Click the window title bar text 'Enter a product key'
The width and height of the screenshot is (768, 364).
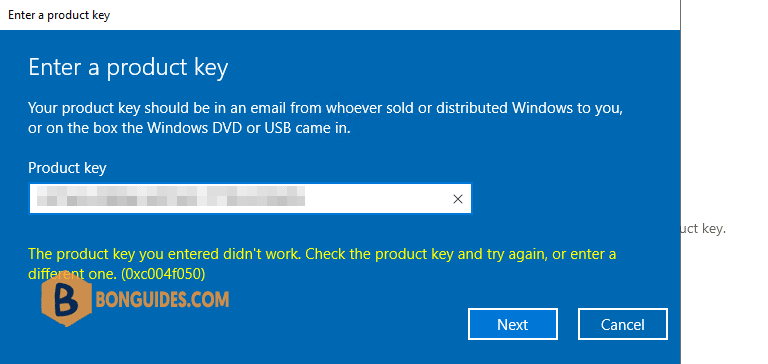tap(59, 15)
